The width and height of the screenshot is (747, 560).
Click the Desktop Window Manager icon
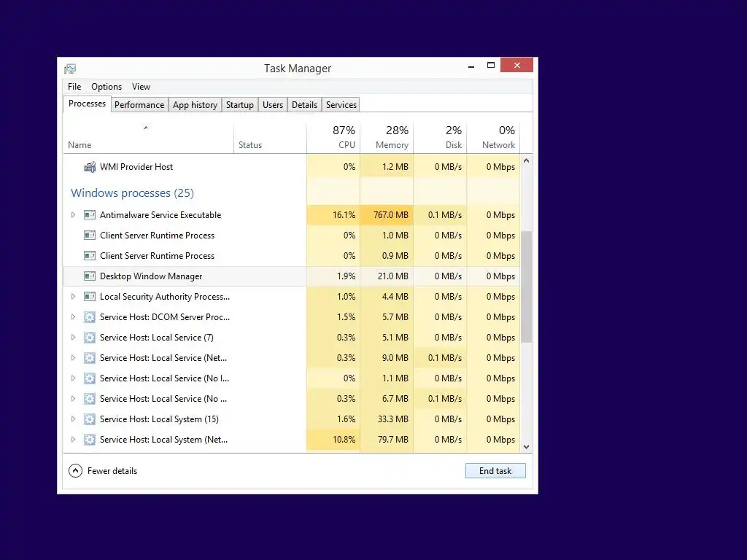[x=90, y=276]
